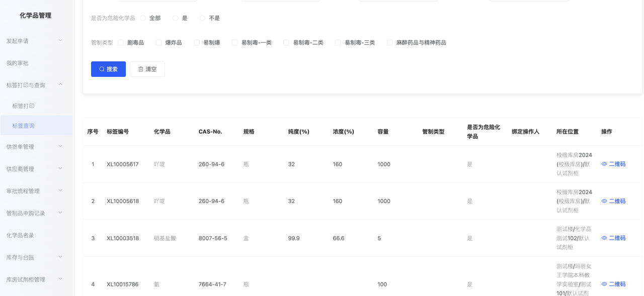The width and height of the screenshot is (644, 296).
Task: Click trash icon in 清空 button
Action: (141, 69)
